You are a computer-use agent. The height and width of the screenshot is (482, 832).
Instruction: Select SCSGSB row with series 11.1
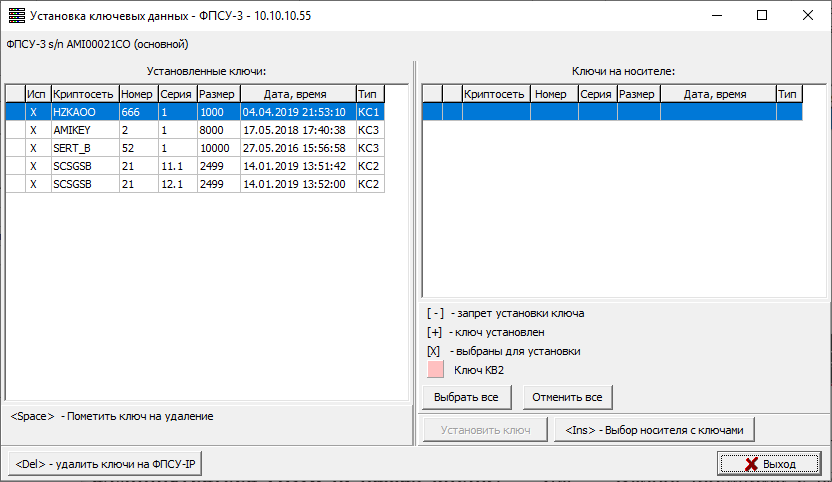click(x=84, y=166)
